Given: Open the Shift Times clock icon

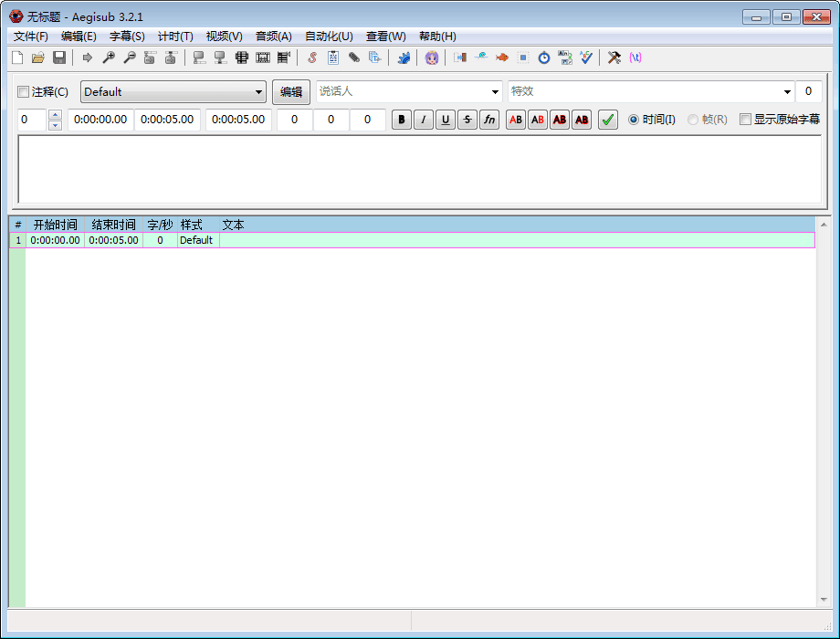Looking at the screenshot, I should click(543, 58).
